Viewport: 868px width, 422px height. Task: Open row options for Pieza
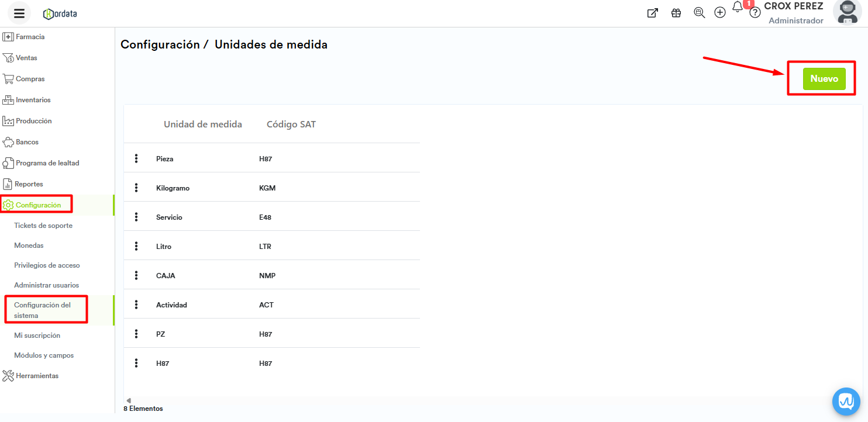coord(136,158)
